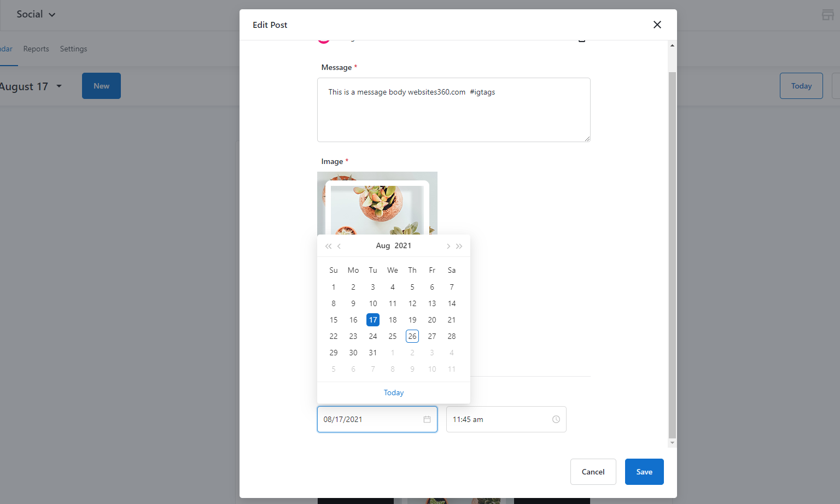The width and height of the screenshot is (840, 504).
Task: Select outlined day 26 in calendar
Action: 412,336
